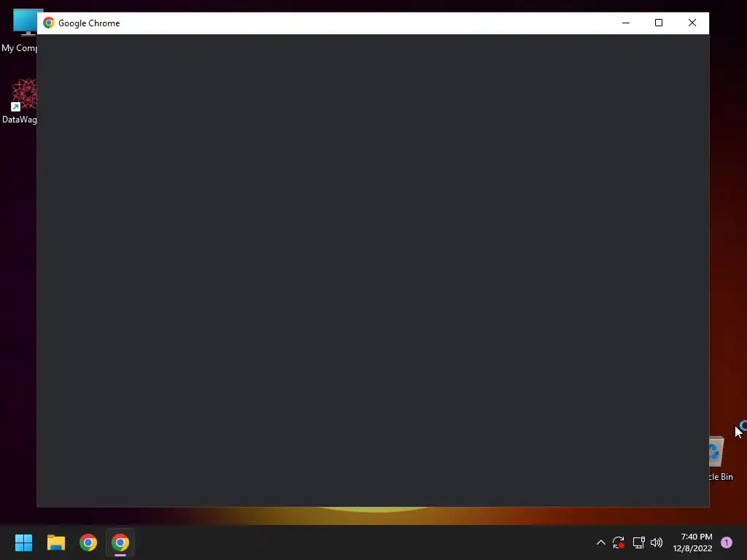Image resolution: width=747 pixels, height=560 pixels.
Task: Click the Chrome logo in title bar
Action: 49,23
